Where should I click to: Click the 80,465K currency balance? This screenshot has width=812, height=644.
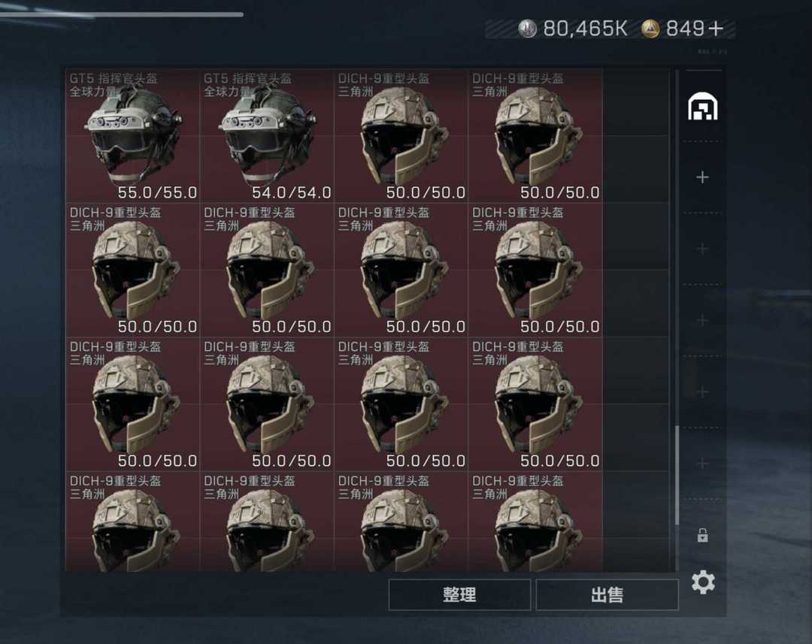pos(585,29)
